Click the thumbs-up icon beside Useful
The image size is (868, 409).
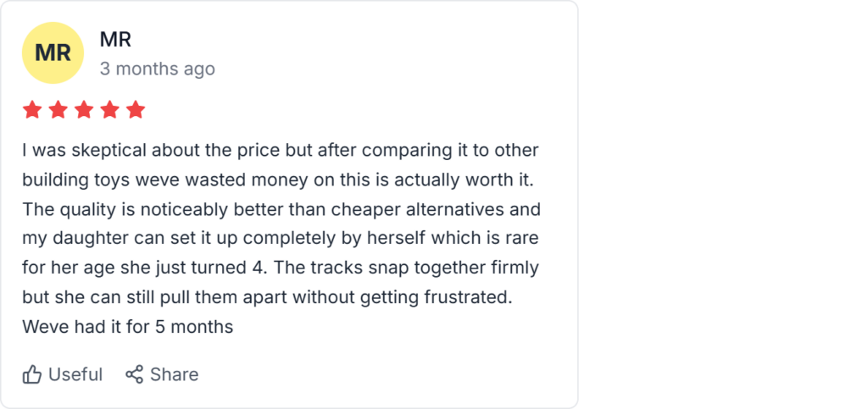pos(32,374)
